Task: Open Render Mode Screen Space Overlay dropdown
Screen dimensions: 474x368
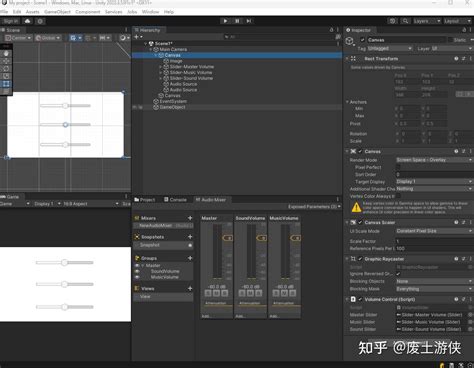Action: coord(434,160)
